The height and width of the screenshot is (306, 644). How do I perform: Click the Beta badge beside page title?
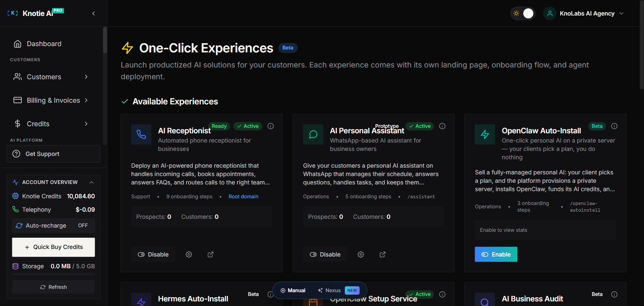tap(288, 48)
